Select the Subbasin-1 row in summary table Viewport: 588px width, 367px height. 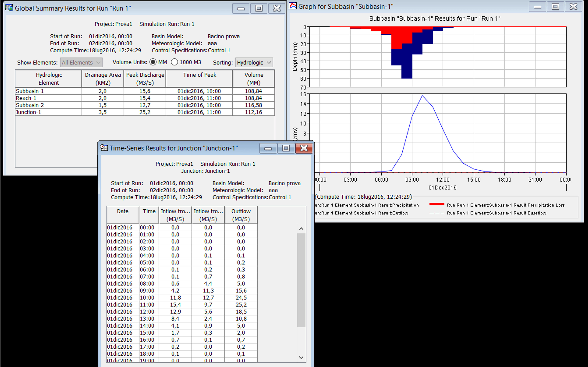click(145, 91)
